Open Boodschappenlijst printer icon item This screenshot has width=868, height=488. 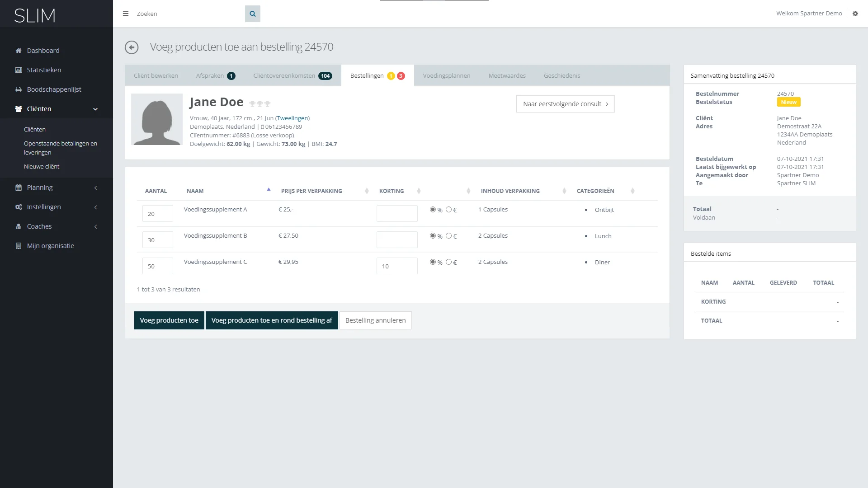19,89
